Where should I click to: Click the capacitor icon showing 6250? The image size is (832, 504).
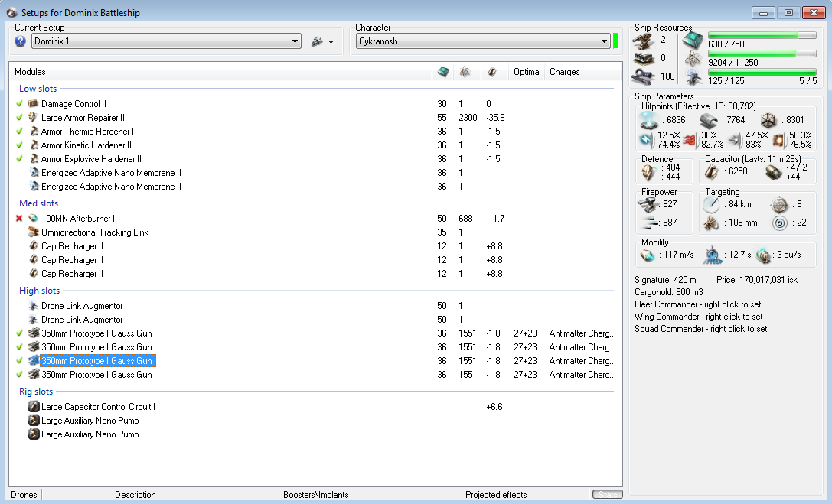[x=712, y=172]
